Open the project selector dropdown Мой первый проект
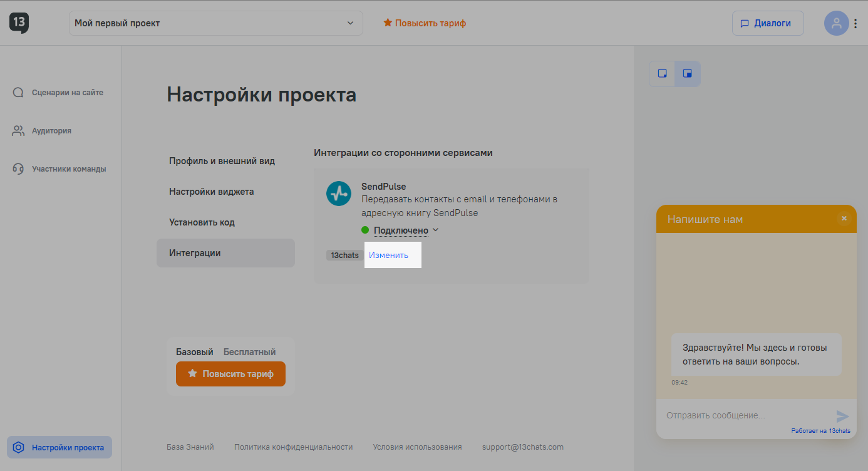 coord(216,23)
